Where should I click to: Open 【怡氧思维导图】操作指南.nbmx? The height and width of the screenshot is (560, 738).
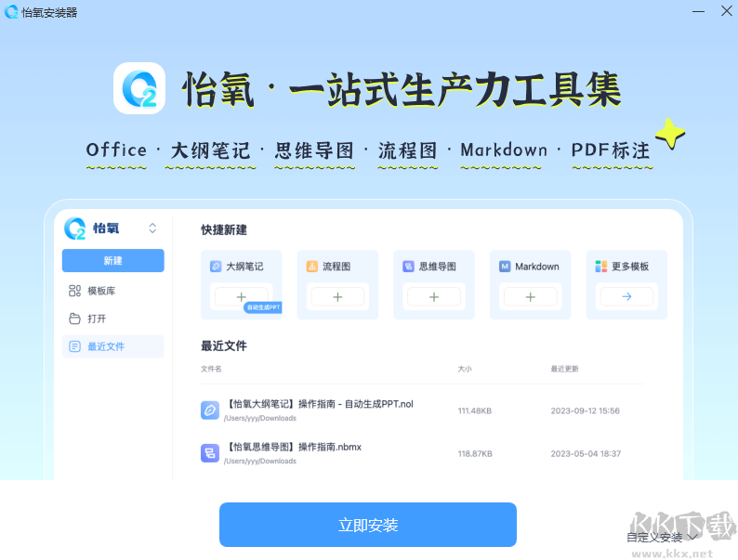[x=295, y=447]
